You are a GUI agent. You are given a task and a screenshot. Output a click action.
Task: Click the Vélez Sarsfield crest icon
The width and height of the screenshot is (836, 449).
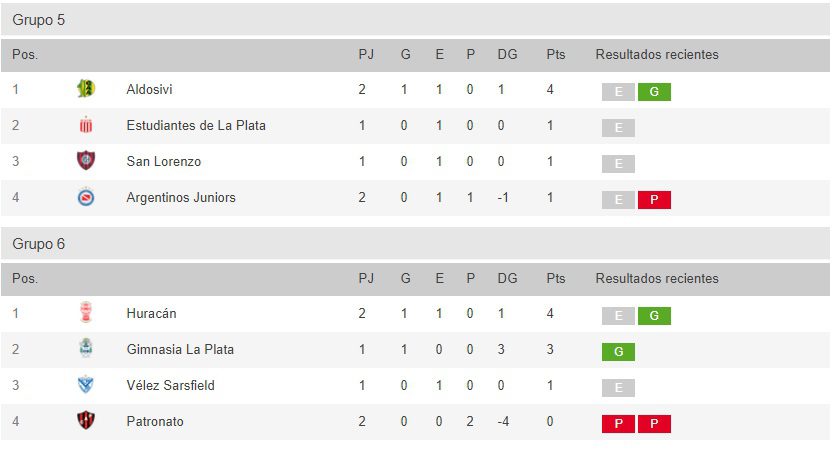tap(86, 385)
